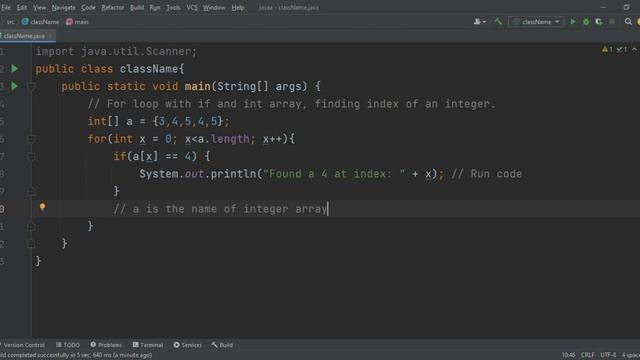The width and height of the screenshot is (640, 360).
Task: Collapse the if statement fold marker
Action: pos(31,157)
